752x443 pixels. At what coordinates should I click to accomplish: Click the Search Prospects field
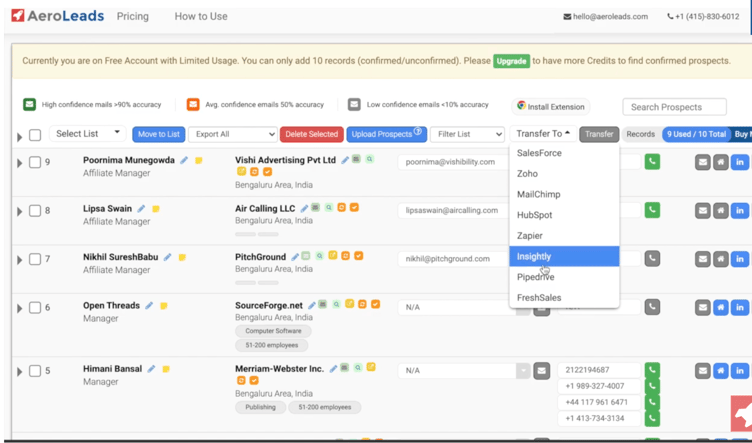pos(674,107)
